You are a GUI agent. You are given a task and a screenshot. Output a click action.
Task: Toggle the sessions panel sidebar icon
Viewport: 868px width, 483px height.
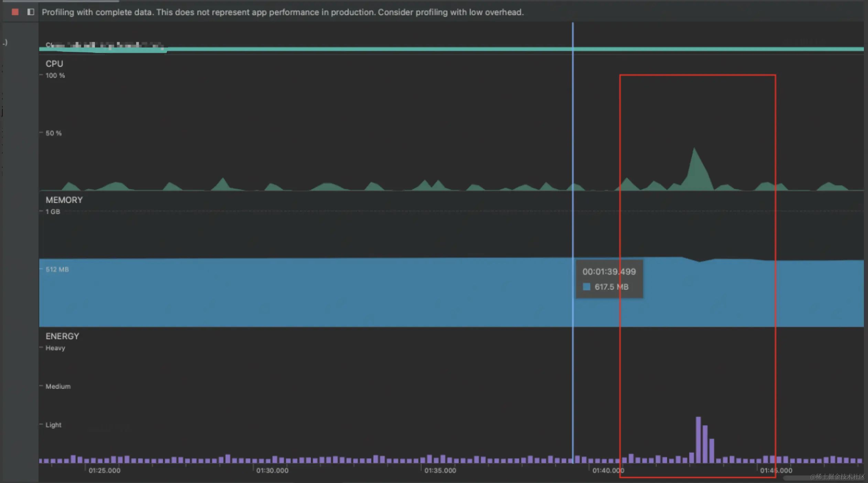31,12
